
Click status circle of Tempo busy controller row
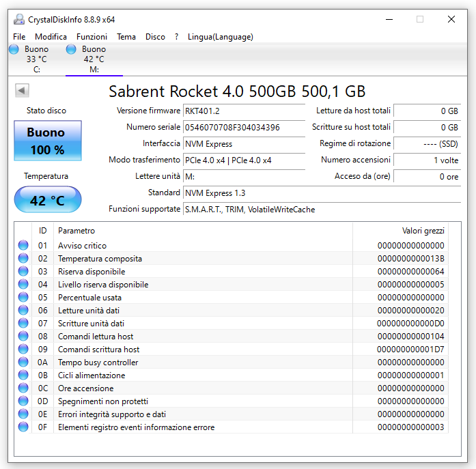click(23, 362)
